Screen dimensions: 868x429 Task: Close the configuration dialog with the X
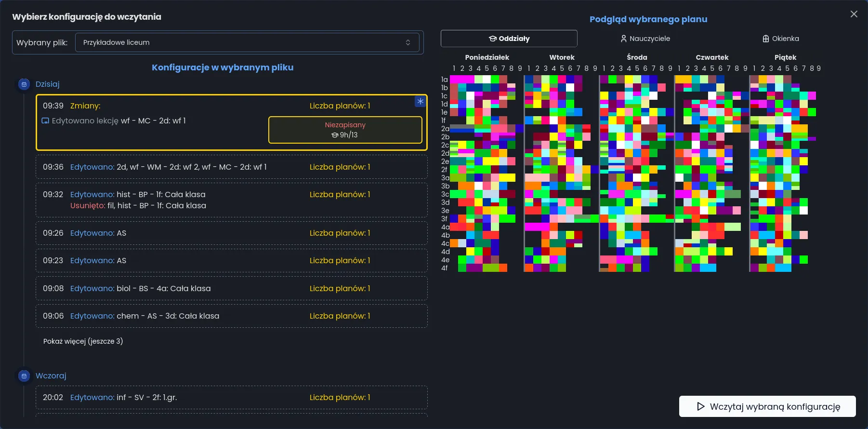pos(854,14)
